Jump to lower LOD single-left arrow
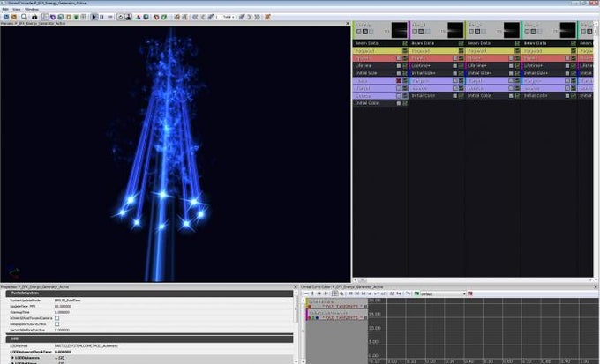This screenshot has height=364, width=600. [203, 17]
